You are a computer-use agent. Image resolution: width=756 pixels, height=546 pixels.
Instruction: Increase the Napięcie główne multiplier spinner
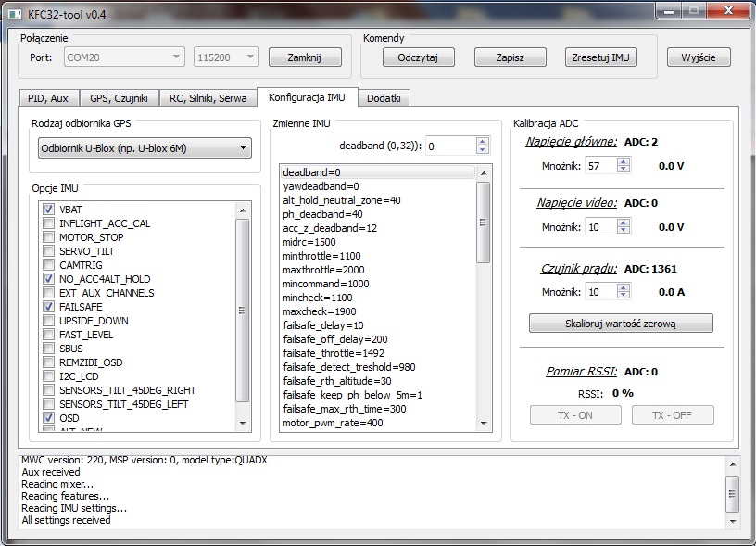pyautogui.click(x=624, y=161)
